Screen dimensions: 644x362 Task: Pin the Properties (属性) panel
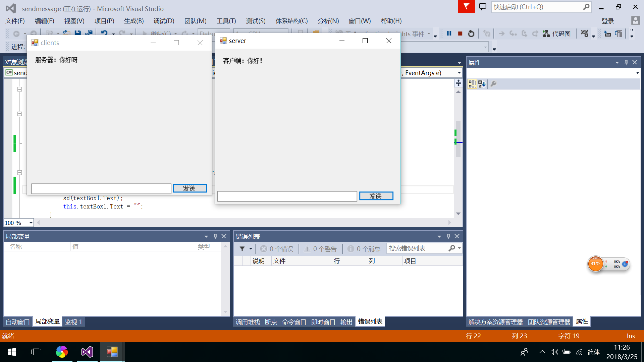tap(626, 62)
